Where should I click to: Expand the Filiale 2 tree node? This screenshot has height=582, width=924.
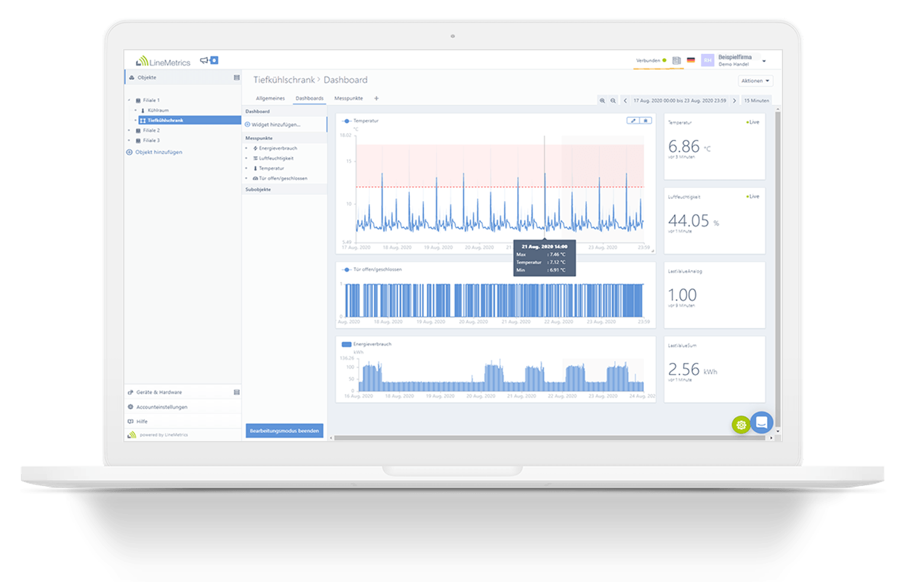coord(129,130)
